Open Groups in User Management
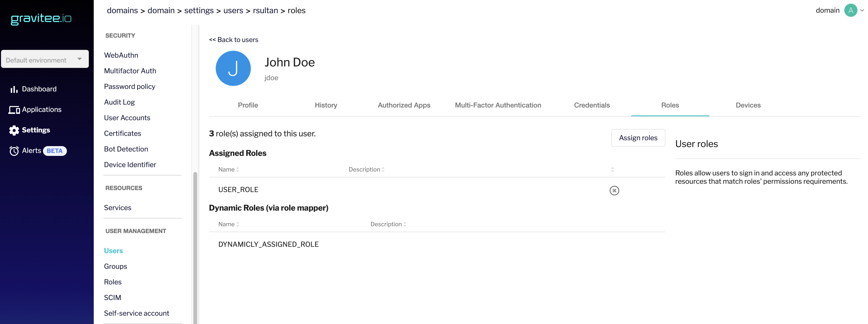The image size is (868, 324). pos(115,266)
